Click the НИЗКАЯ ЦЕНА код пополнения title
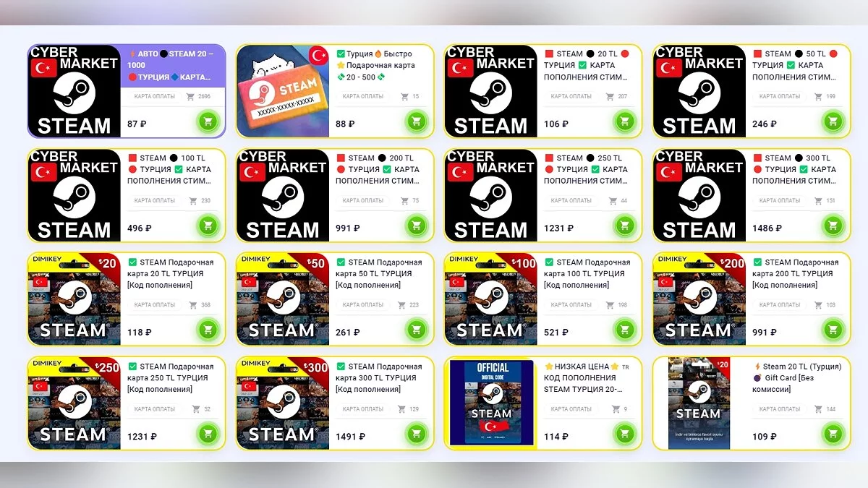This screenshot has height=488, width=868. point(586,377)
